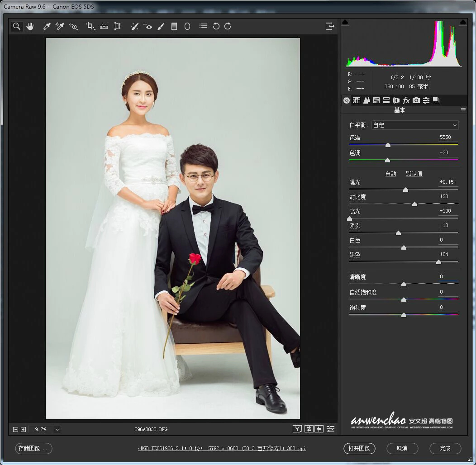Screen dimensions: 476x465
Task: Open workflow options sRGB link
Action: click(222, 448)
